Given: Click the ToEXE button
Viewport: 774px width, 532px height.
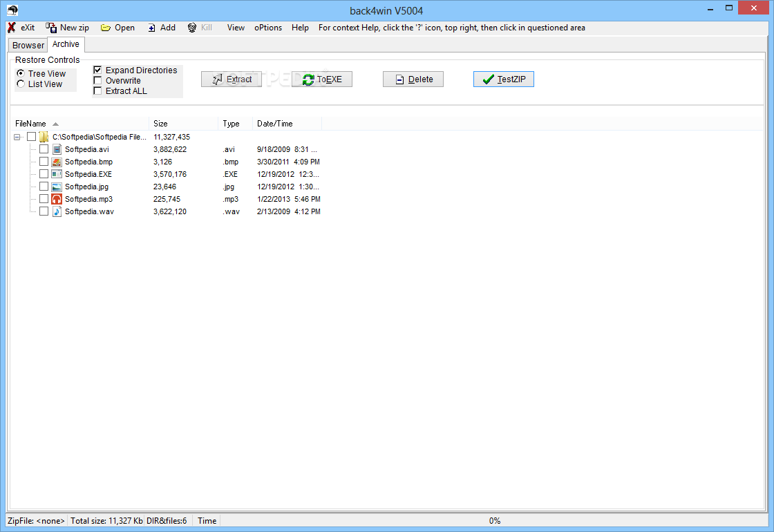Looking at the screenshot, I should (x=322, y=79).
